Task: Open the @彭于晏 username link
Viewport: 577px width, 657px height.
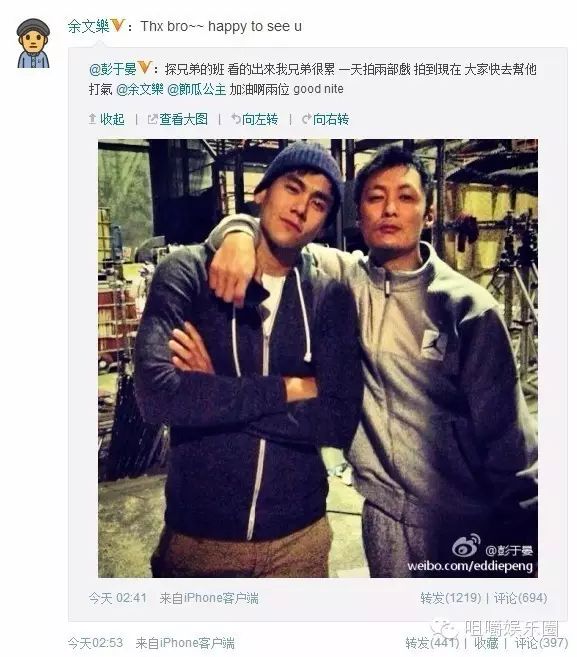Action: coord(113,68)
